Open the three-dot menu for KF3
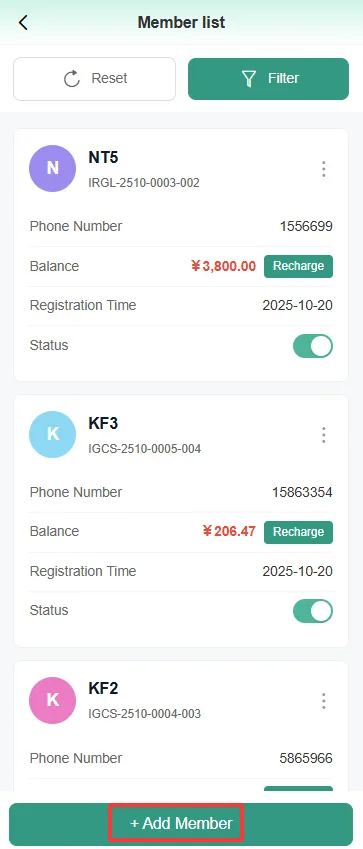363x849 pixels. pyautogui.click(x=323, y=435)
